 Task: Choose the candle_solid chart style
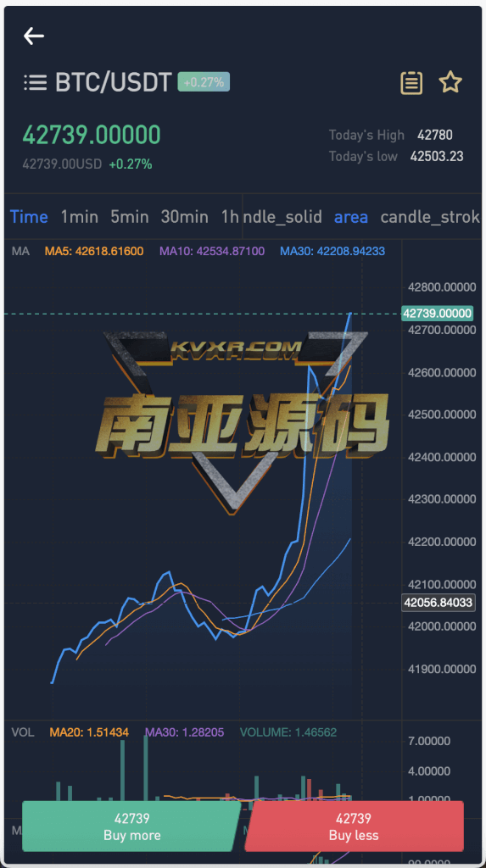click(282, 217)
